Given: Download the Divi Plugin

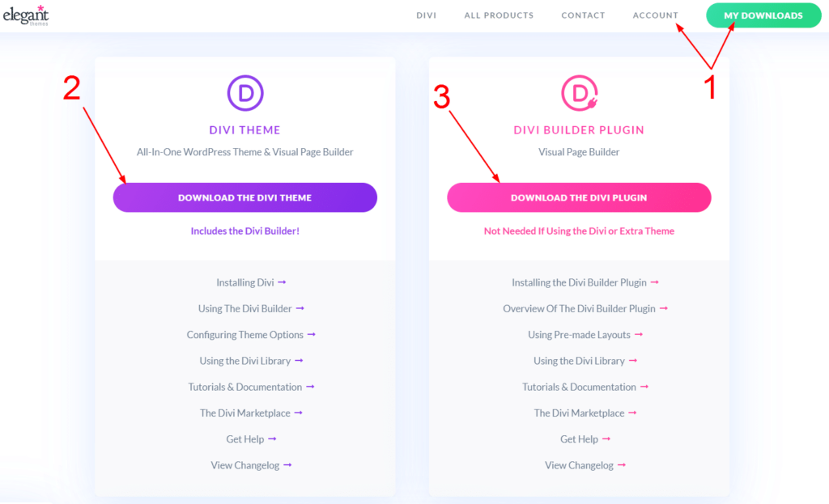Looking at the screenshot, I should [x=579, y=197].
